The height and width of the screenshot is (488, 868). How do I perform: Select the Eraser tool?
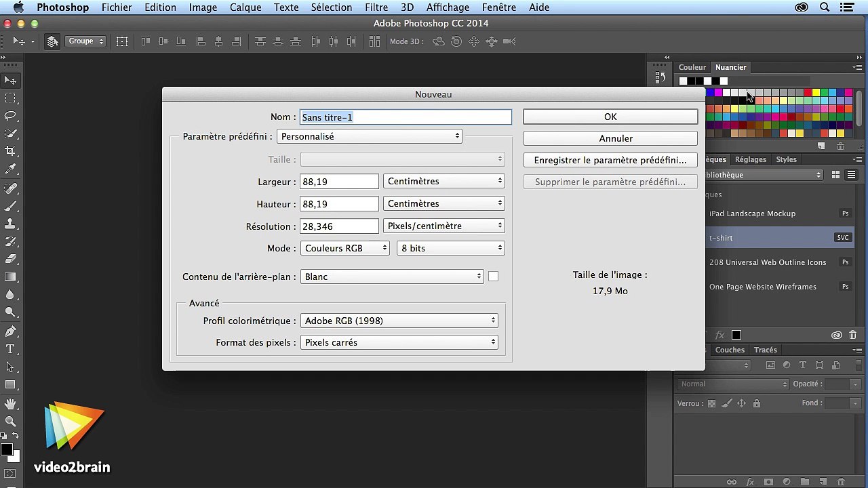[10, 258]
